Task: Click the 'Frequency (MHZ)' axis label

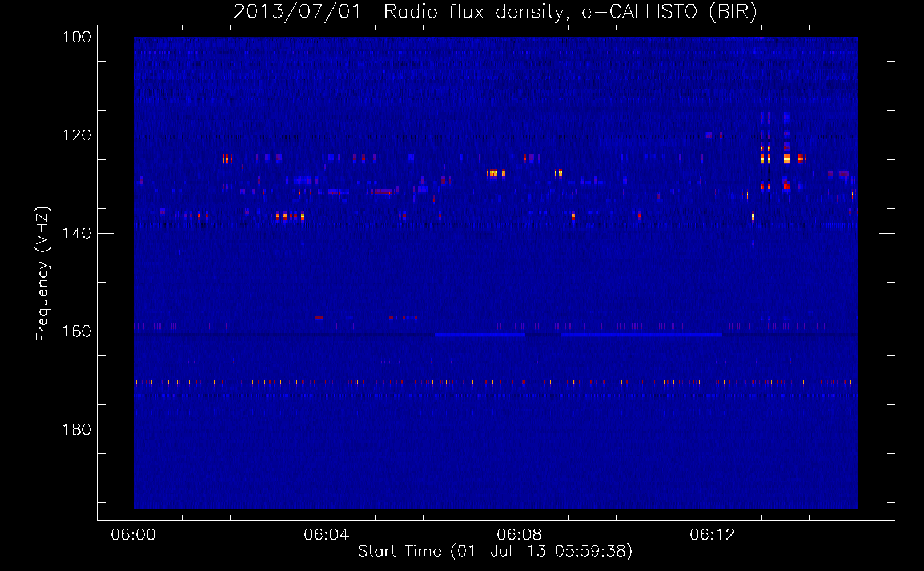Action: [x=43, y=274]
